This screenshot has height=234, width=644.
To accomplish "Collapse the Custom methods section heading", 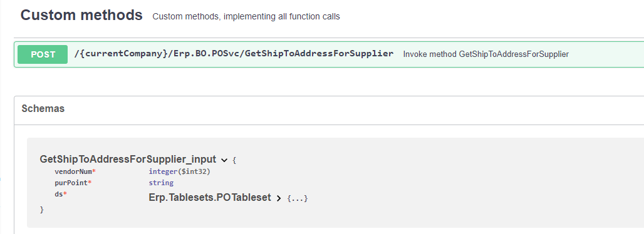I will point(81,15).
